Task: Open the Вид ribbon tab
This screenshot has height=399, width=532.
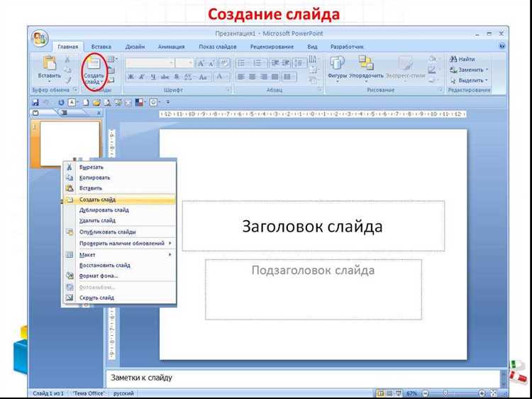Action: [312, 47]
